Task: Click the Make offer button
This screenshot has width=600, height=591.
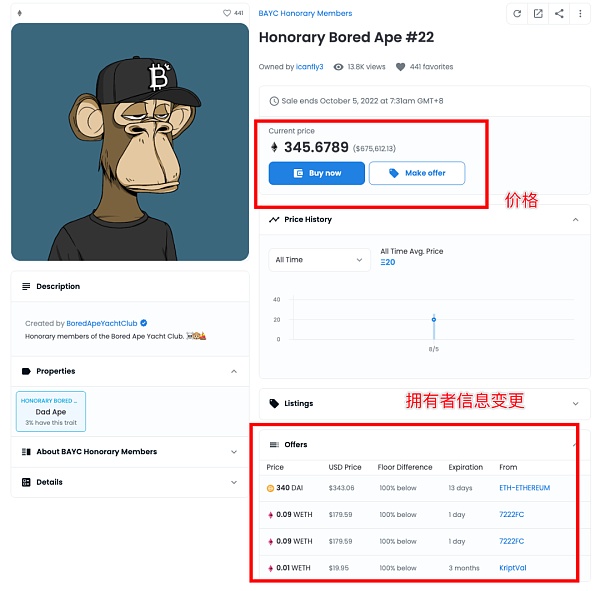Action: point(417,173)
